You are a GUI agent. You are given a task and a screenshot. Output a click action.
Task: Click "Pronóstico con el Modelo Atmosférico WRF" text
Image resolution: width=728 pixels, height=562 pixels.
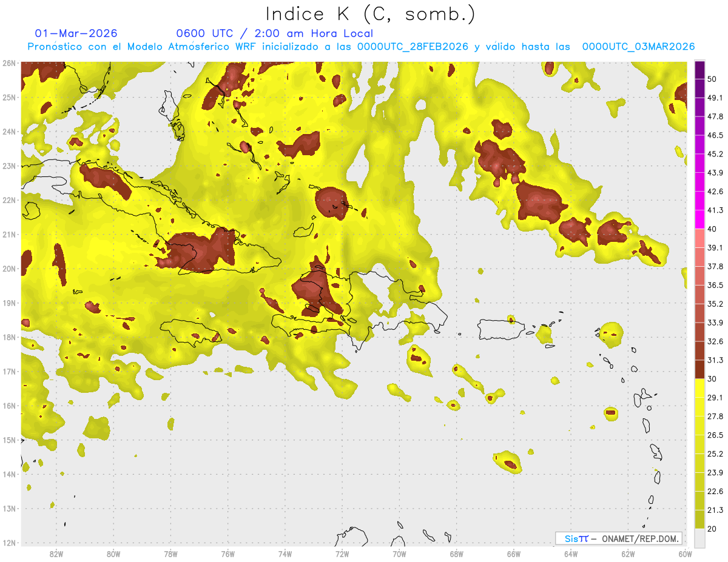(x=143, y=47)
